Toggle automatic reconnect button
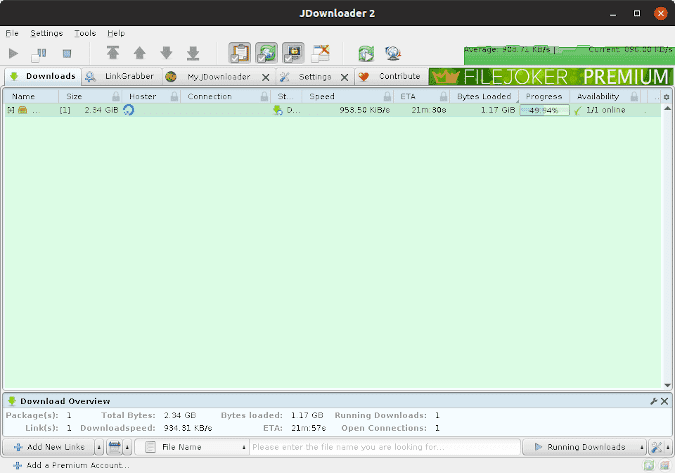Viewport: 675px width, 473px height. [266, 53]
